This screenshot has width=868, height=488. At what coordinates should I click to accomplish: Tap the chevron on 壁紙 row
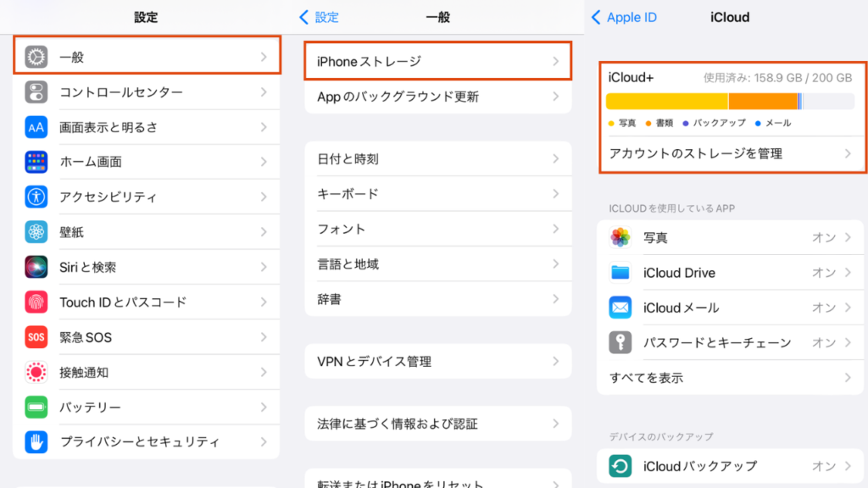264,232
